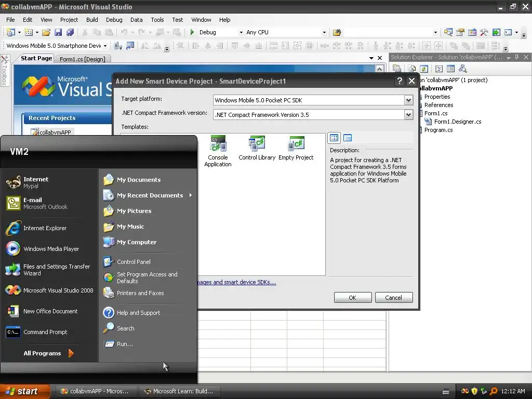532x399 pixels.
Task: Toggle auto-hide pin on Solution Explorer
Action: 516,57
